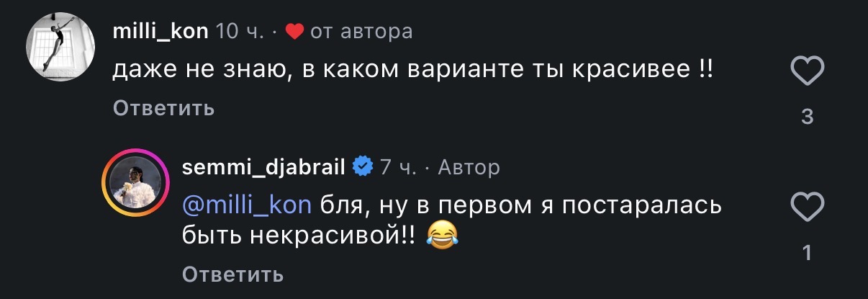Click the @milli_kon mention in the reply
The image size is (868, 299).
tap(248, 205)
